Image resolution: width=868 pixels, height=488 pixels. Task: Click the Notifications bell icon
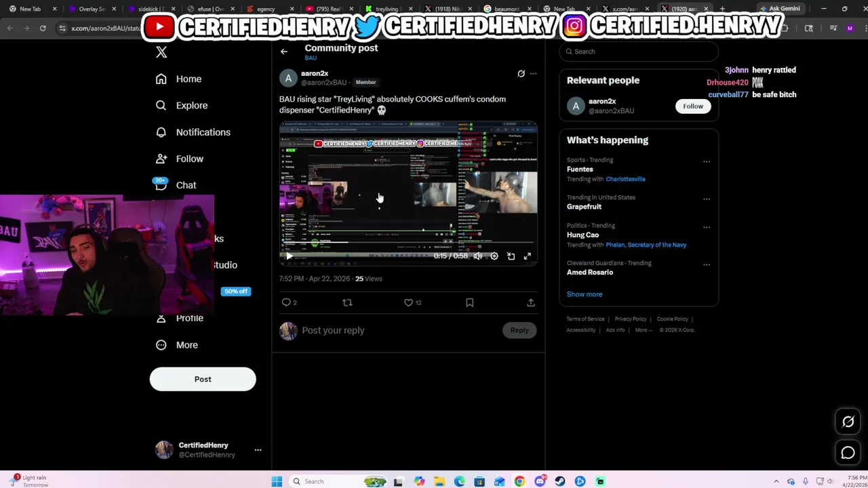click(161, 132)
